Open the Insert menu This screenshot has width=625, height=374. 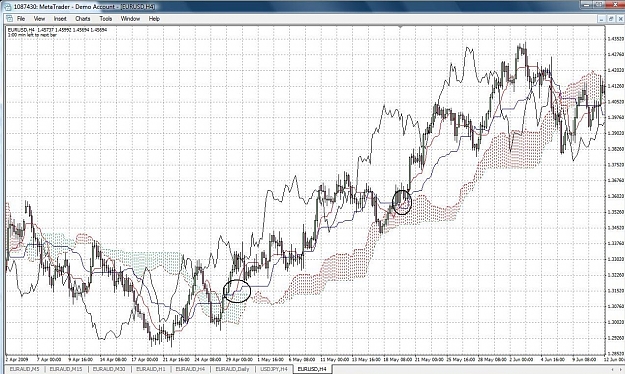[x=60, y=19]
